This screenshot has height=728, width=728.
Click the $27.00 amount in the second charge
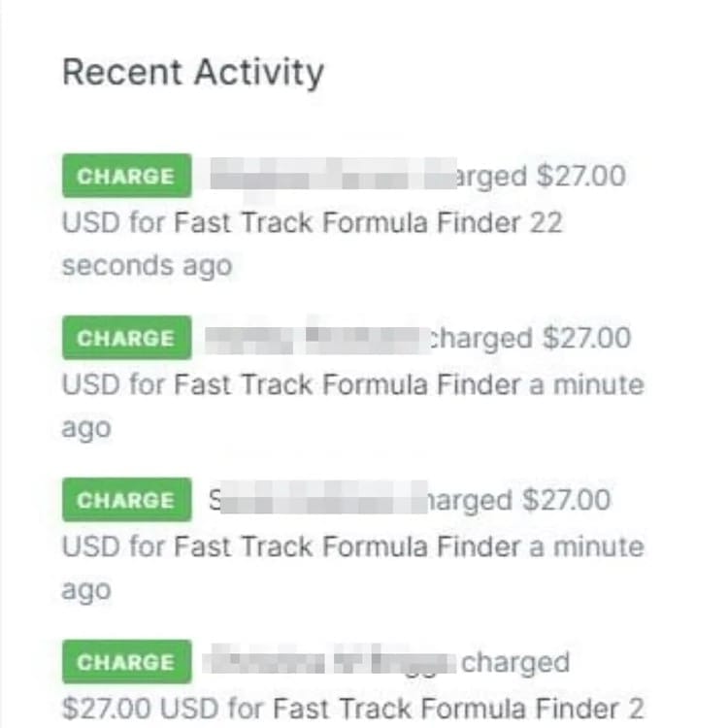pos(585,339)
